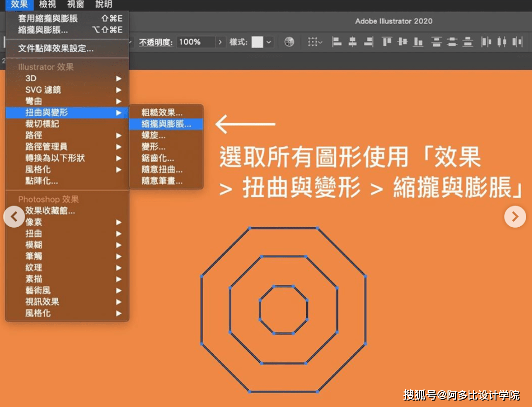Screen dimensions: 532x407
Task: Click the transform bounding box icon
Action: pyautogui.click(x=313, y=42)
